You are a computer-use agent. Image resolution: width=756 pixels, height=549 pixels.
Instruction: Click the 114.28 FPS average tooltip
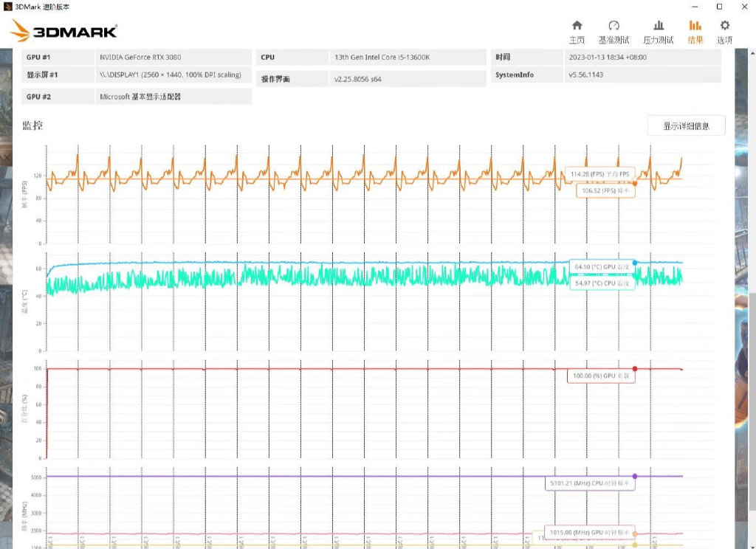(x=600, y=174)
